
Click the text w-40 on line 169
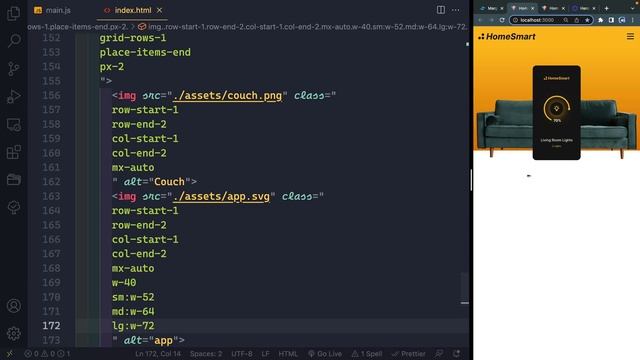[x=124, y=282]
